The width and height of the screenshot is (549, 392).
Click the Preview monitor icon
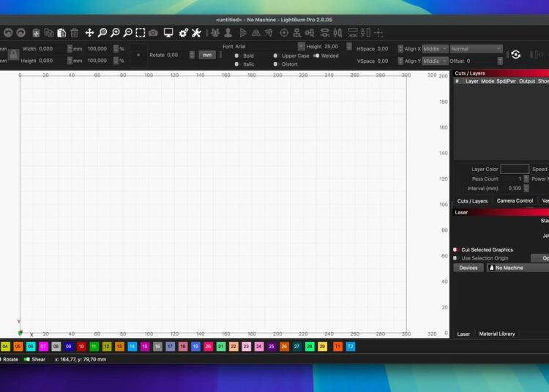click(168, 33)
